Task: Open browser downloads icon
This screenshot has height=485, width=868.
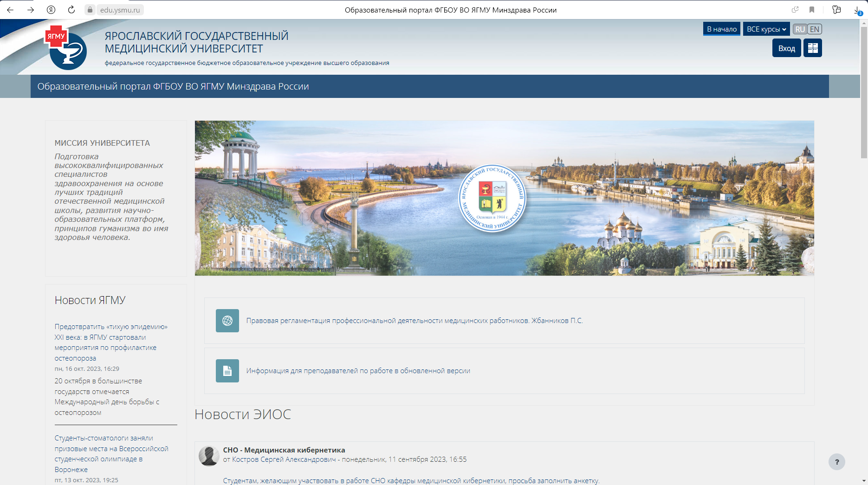Action: pyautogui.click(x=858, y=10)
